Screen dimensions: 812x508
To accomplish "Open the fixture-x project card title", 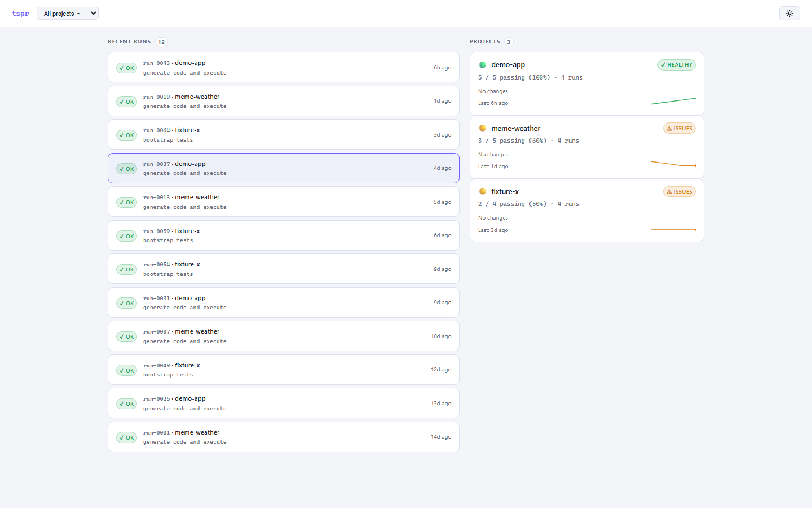I will point(505,191).
